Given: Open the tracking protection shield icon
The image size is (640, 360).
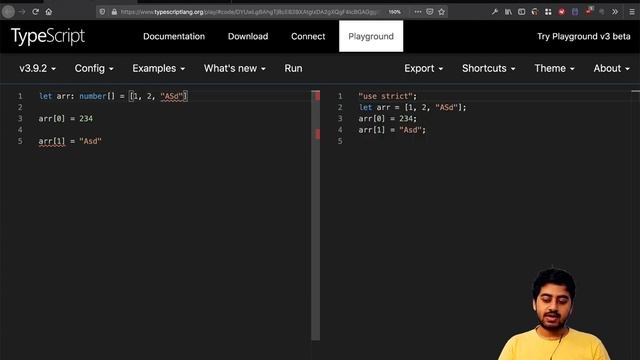Looking at the screenshot, I should pos(102,12).
